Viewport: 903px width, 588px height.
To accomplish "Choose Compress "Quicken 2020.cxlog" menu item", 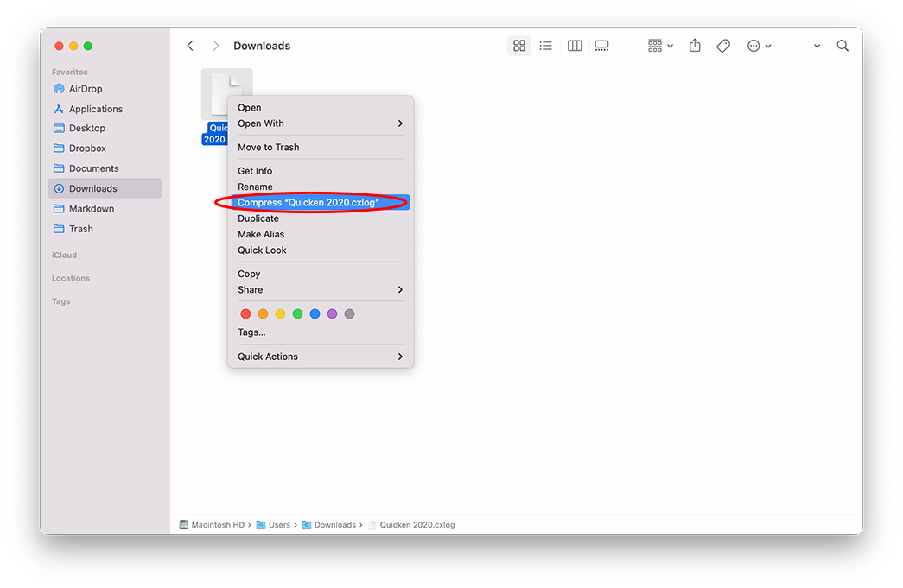I will coord(308,203).
